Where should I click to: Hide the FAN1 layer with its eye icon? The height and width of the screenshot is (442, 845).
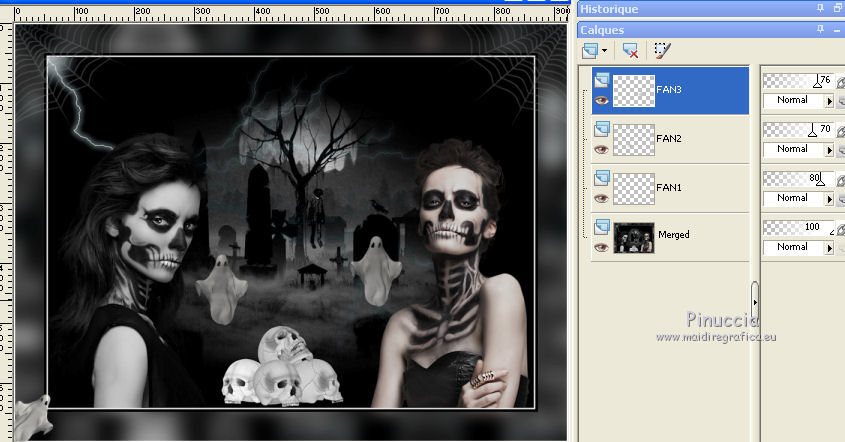(601, 199)
